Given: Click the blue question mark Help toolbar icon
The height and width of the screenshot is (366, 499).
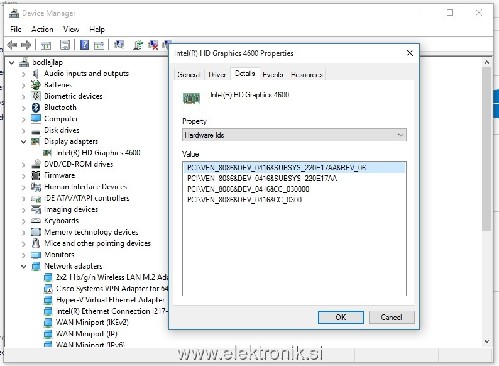Looking at the screenshot, I should (x=84, y=45).
